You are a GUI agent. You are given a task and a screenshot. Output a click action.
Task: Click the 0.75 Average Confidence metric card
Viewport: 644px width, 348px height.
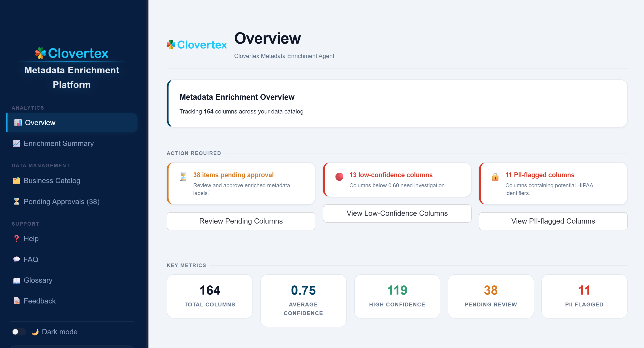coord(303,301)
